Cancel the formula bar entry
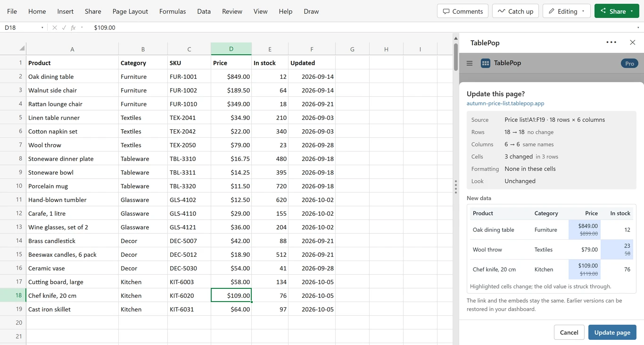Image resolution: width=644 pixels, height=345 pixels. 55,28
